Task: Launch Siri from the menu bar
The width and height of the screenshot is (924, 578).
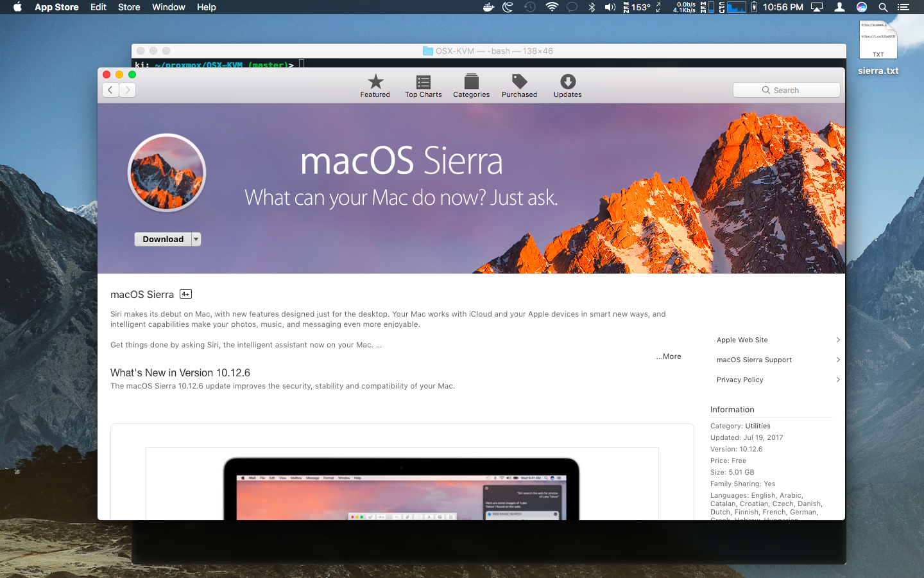Action: (862, 7)
